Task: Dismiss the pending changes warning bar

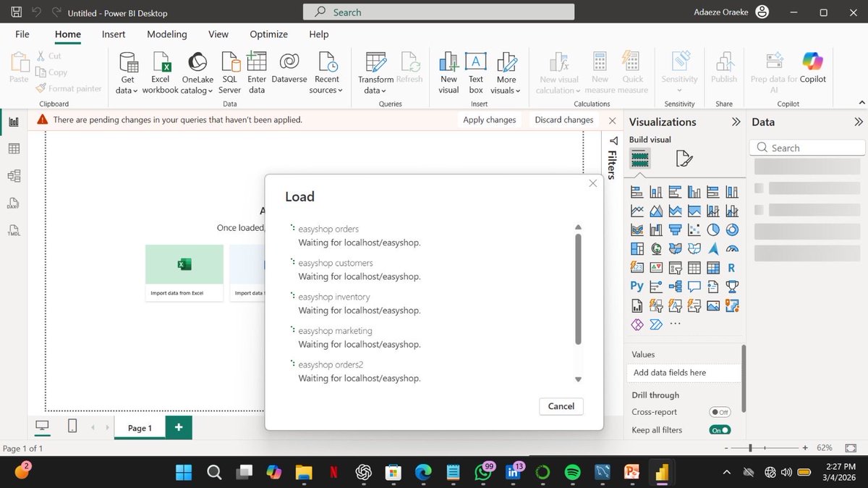Action: click(613, 120)
